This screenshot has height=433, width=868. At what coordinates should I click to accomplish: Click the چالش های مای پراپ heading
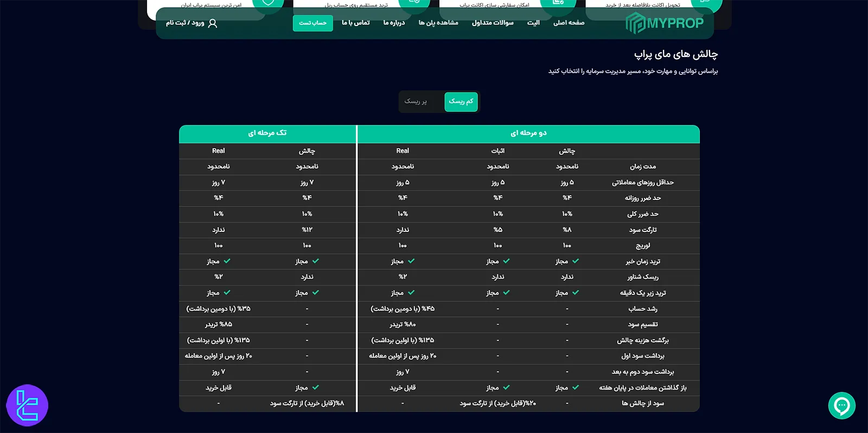pos(676,54)
